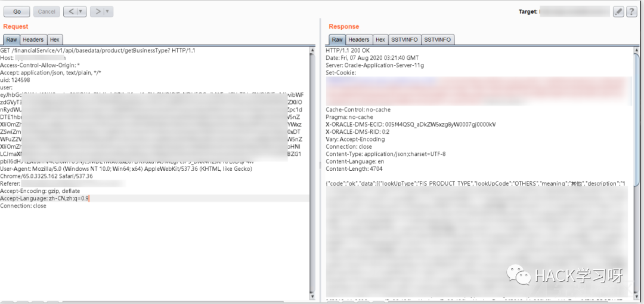Image resolution: width=644 pixels, height=304 pixels.
Task: Click the User-Agent Mozilla/5.0 line
Action: click(126, 169)
